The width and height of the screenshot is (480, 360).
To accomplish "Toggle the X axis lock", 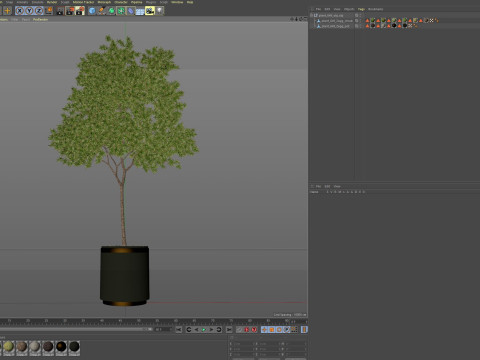I will (20, 11).
